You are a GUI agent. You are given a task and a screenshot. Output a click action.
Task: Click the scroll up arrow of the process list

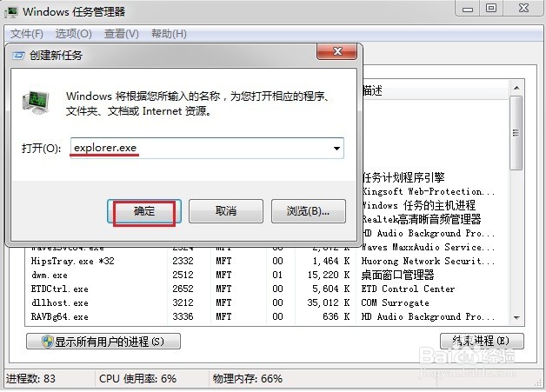516,88
